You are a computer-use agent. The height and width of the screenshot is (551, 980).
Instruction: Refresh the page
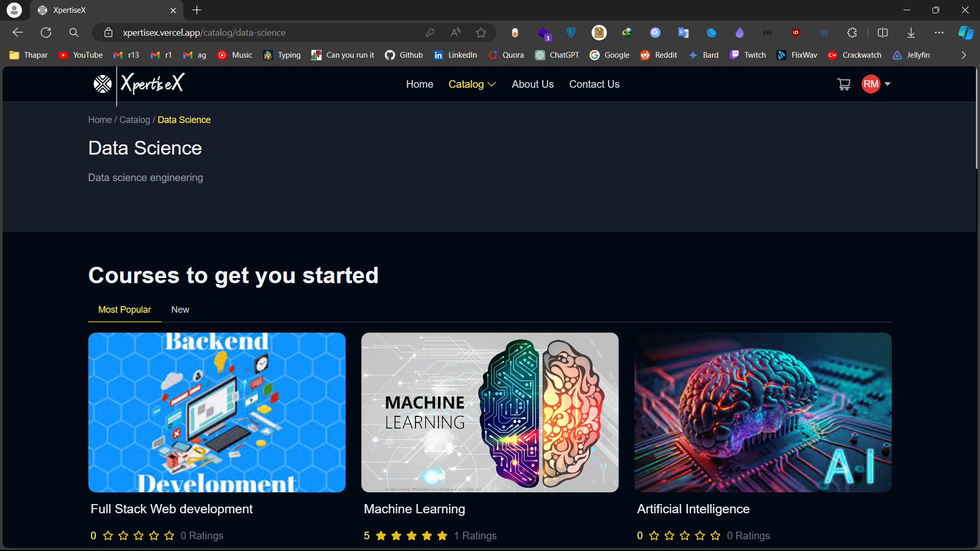(x=46, y=33)
